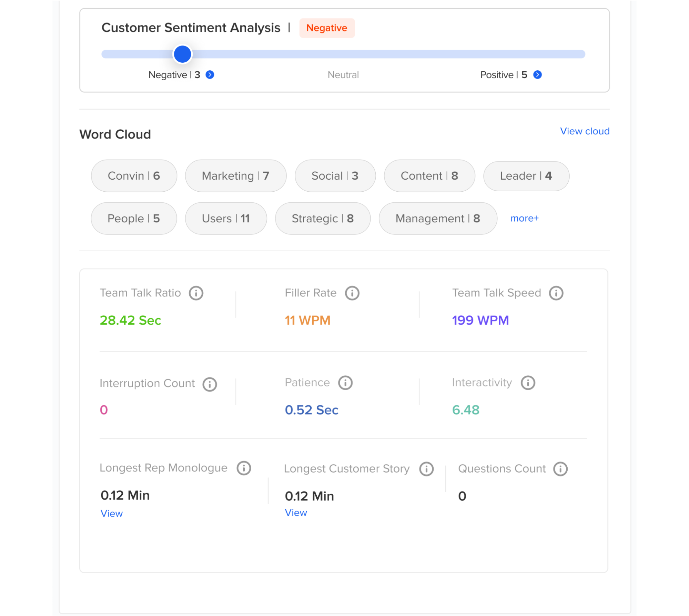Expand details for Negative sentiment count
Viewport: 689px width, 616px height.
pos(210,74)
